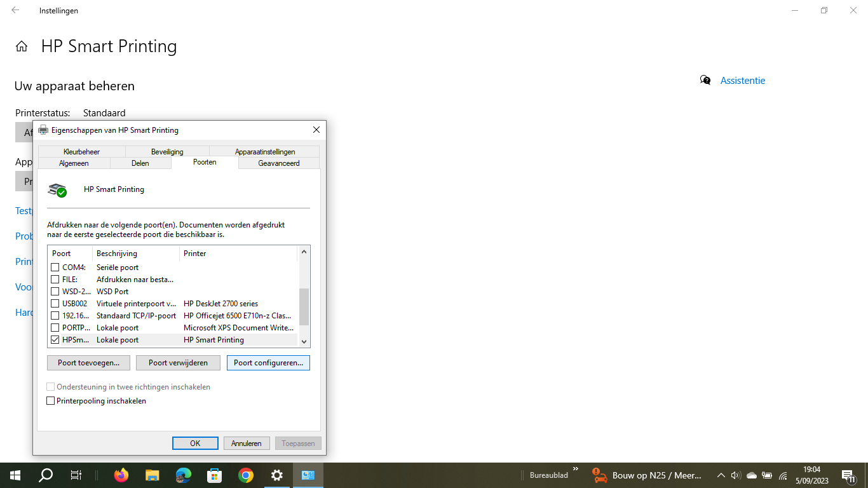This screenshot has width=868, height=488.
Task: Enable Printerpooling inschakelen checkbox
Action: pos(51,401)
